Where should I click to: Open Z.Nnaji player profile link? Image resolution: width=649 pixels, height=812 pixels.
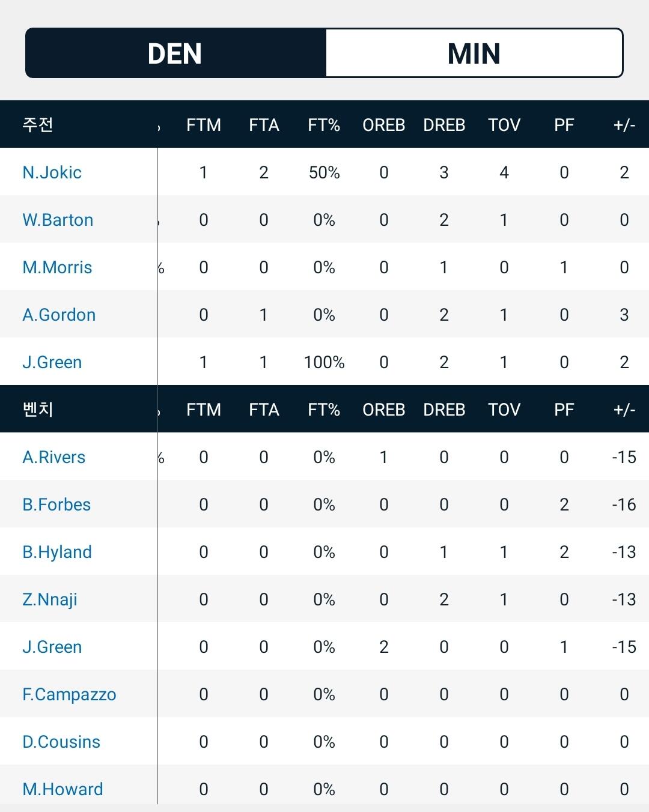click(x=50, y=599)
